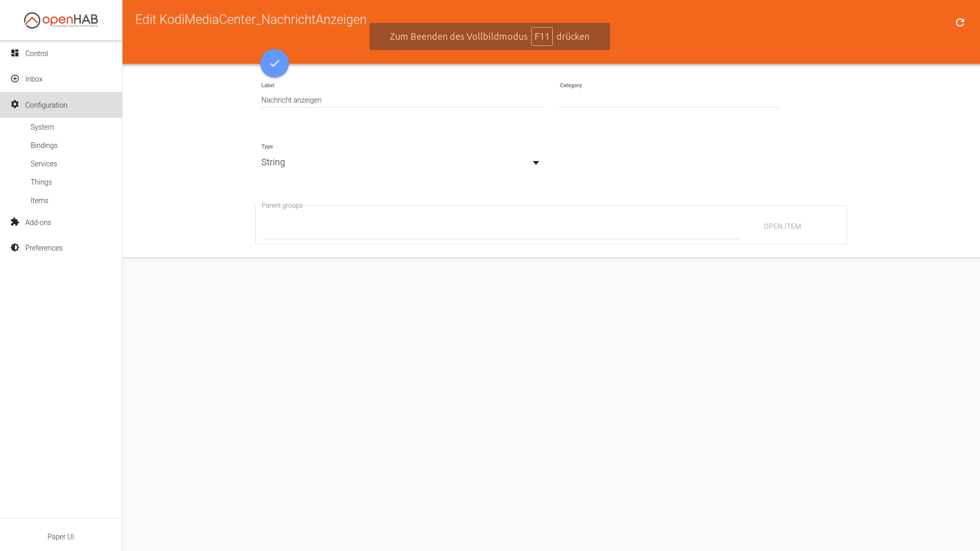The height and width of the screenshot is (551, 980).
Task: Select System under Configuration
Action: (x=42, y=127)
